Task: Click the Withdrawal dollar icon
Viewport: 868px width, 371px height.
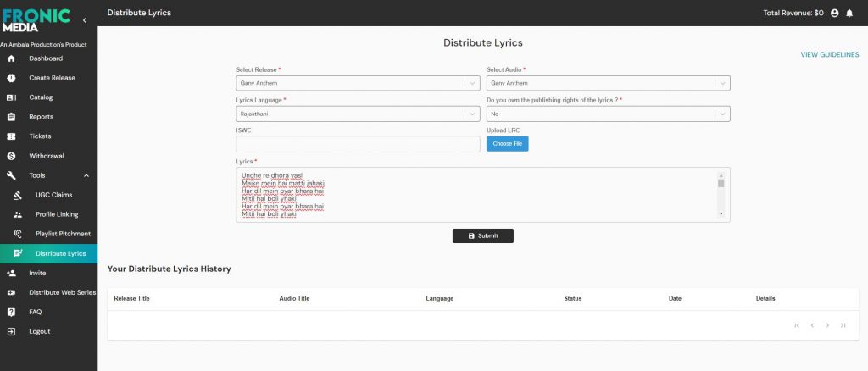Action: (x=11, y=156)
